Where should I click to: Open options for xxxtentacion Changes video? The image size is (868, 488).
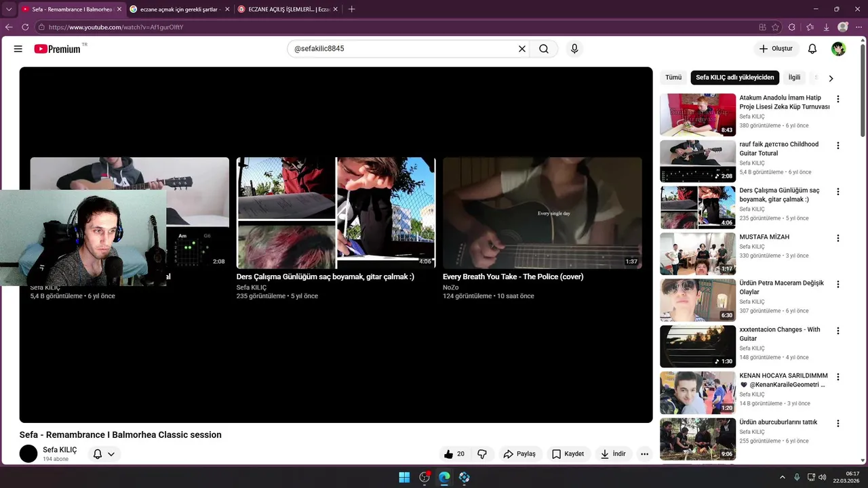(x=838, y=331)
